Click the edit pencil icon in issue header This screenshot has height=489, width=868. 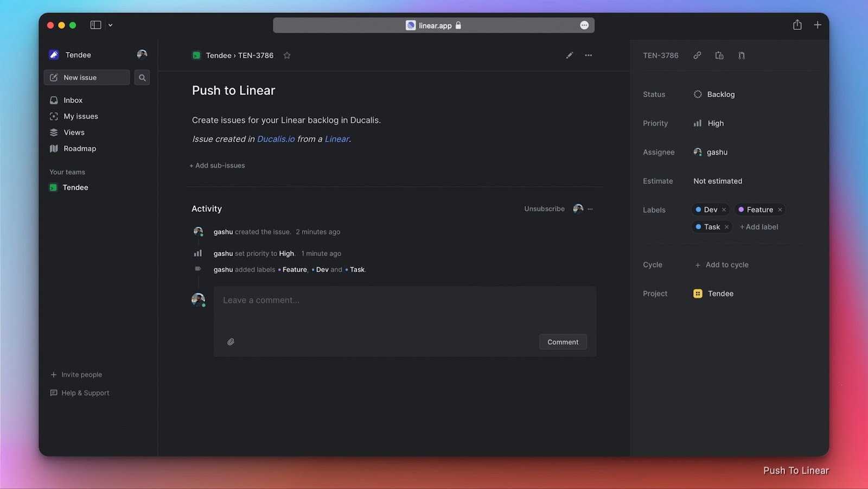569,55
